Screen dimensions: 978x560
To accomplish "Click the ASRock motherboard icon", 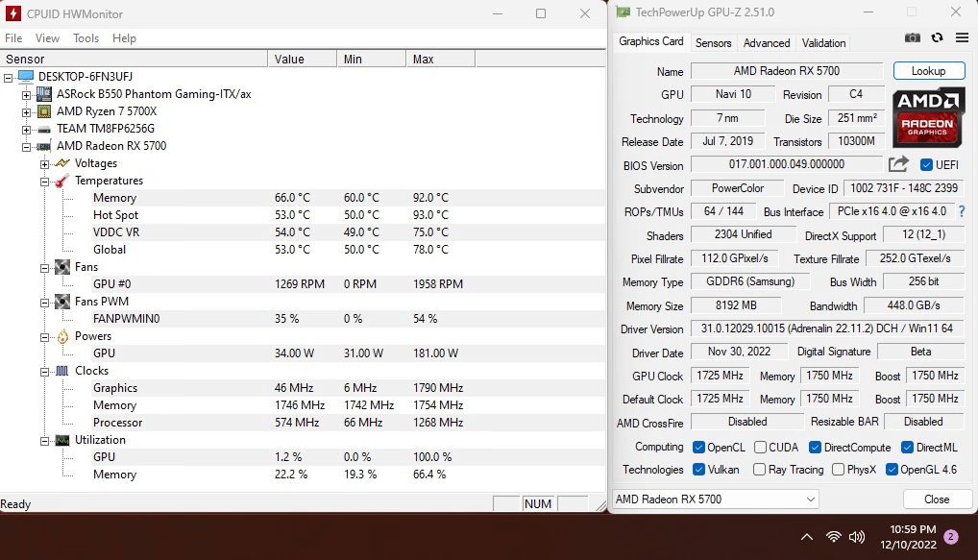I will click(43, 94).
